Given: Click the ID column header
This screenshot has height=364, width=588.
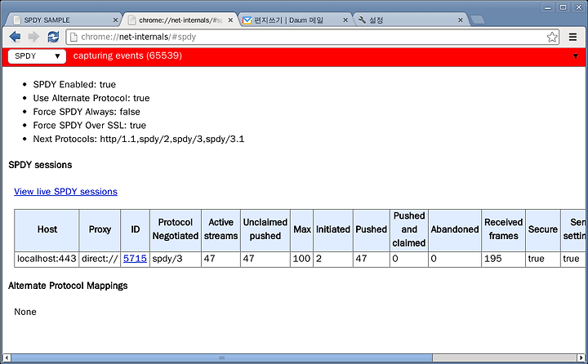Looking at the screenshot, I should coord(135,229).
